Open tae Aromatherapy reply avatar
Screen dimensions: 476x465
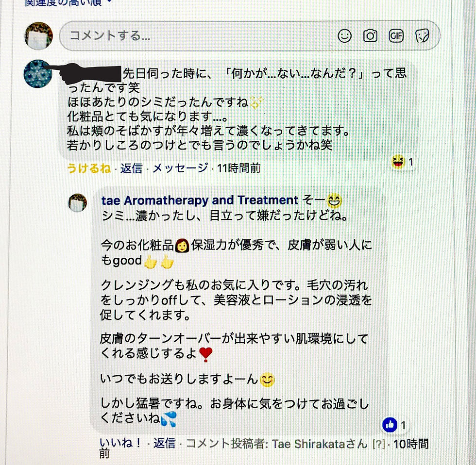[x=78, y=202]
